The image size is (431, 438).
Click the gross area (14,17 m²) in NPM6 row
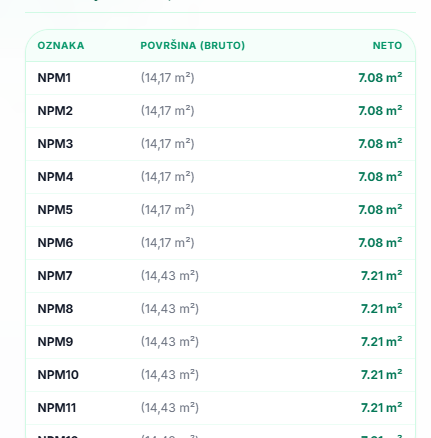click(x=167, y=243)
